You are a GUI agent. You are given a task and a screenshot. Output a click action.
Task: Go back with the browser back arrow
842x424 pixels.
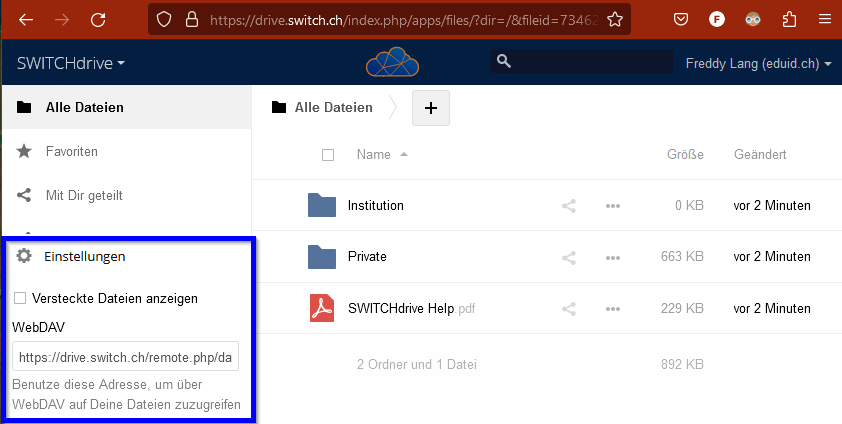pos(26,20)
